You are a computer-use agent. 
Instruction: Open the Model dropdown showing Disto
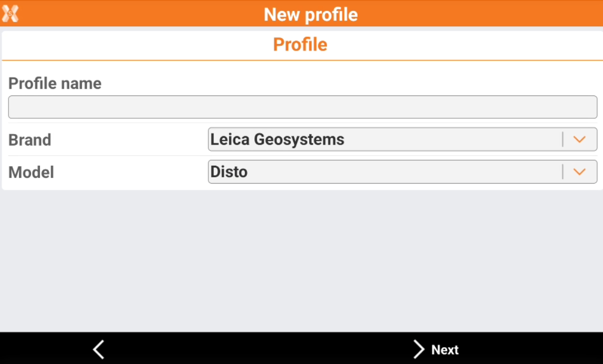click(385, 172)
